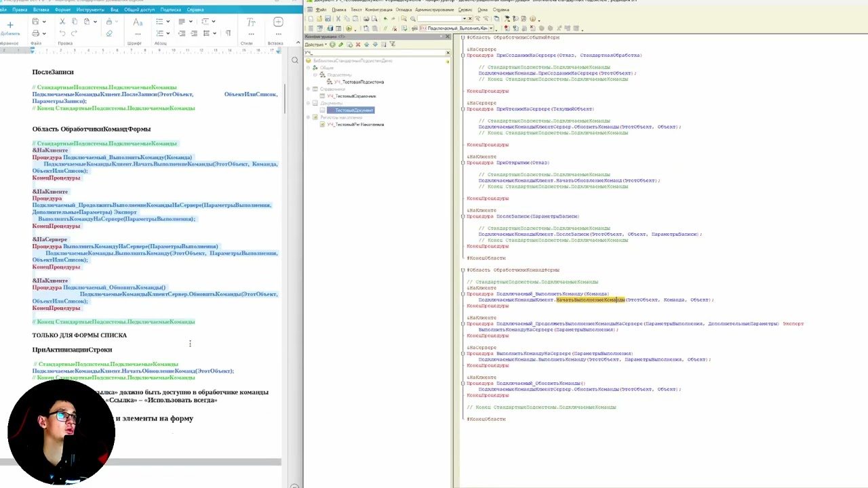
Task: Open save dropdown arrow in MyOffice
Action: pos(44,22)
